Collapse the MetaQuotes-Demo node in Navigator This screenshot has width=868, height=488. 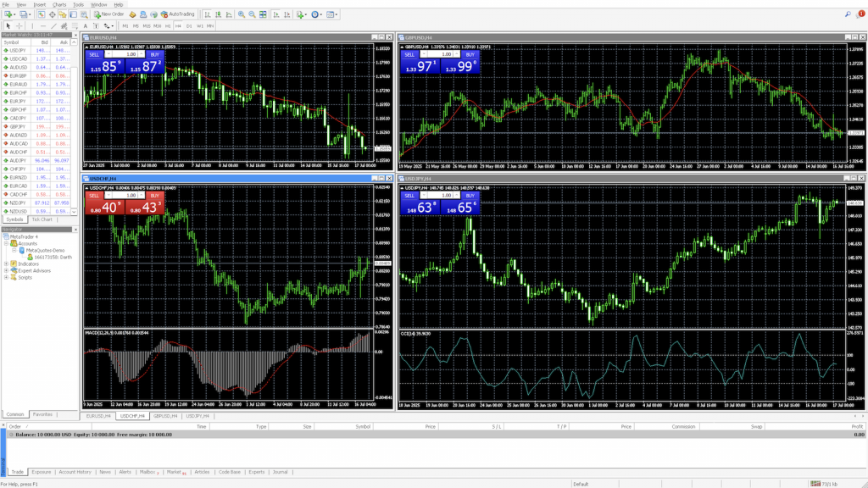14,250
